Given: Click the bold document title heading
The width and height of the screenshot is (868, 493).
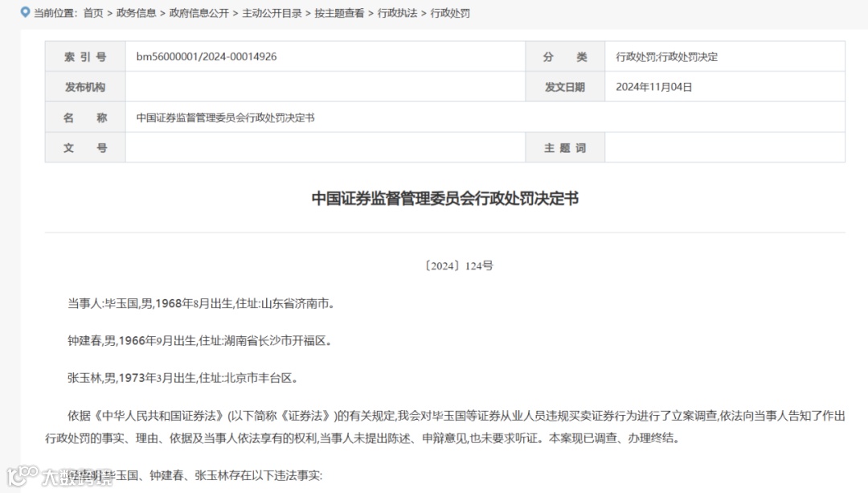Looking at the screenshot, I should coord(445,199).
